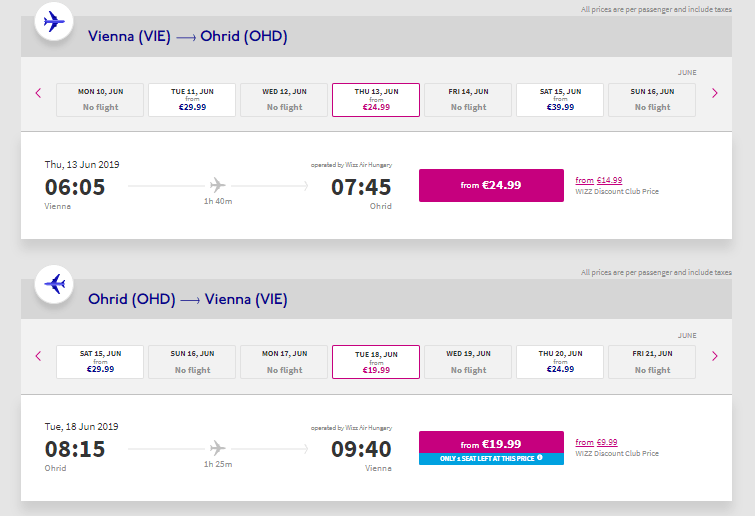Click the plane icon on Vienna–Ohrid route line

click(x=218, y=185)
